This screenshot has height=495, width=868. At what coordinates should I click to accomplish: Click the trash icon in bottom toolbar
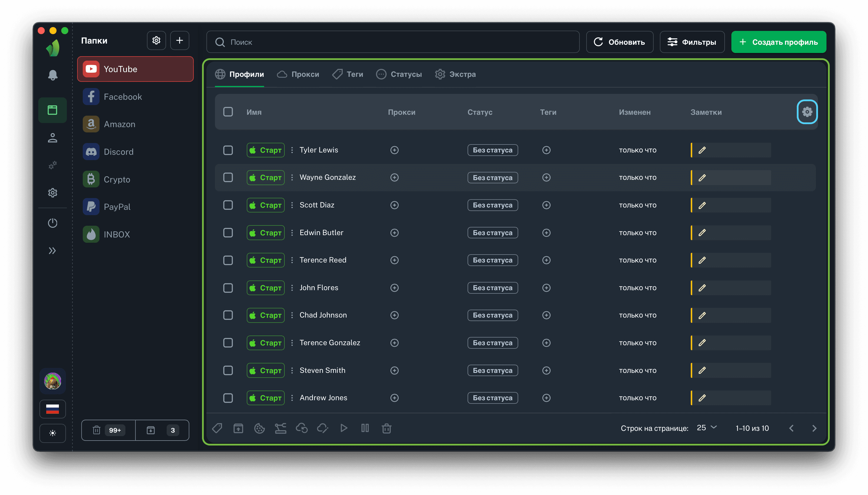(x=386, y=428)
